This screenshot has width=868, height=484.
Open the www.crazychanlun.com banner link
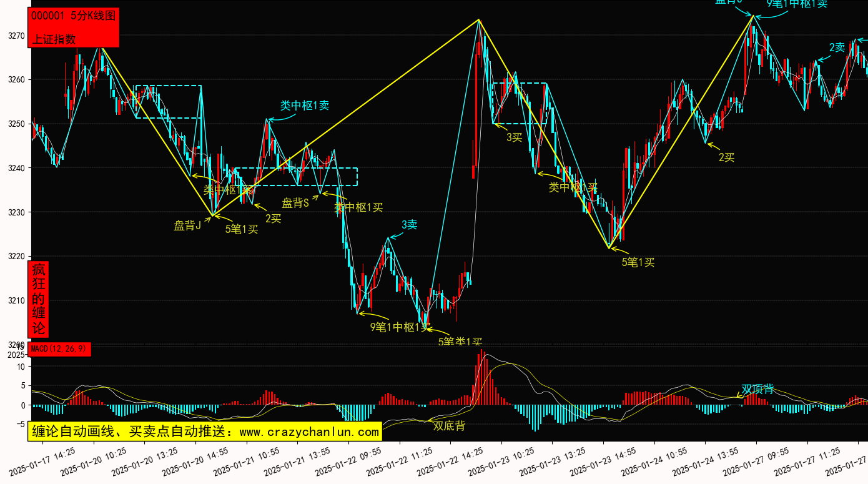[205, 432]
